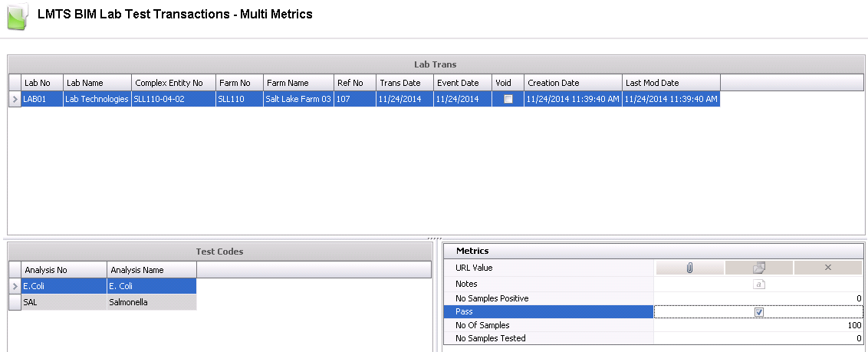The image size is (868, 352).
Task: Toggle the Void checkbox for LAB01
Action: pos(508,99)
